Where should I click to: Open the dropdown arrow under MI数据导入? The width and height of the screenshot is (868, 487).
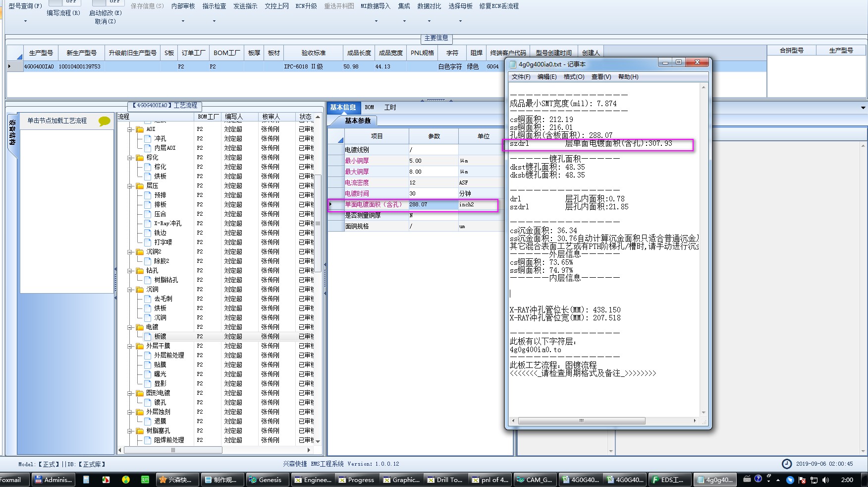click(x=376, y=21)
